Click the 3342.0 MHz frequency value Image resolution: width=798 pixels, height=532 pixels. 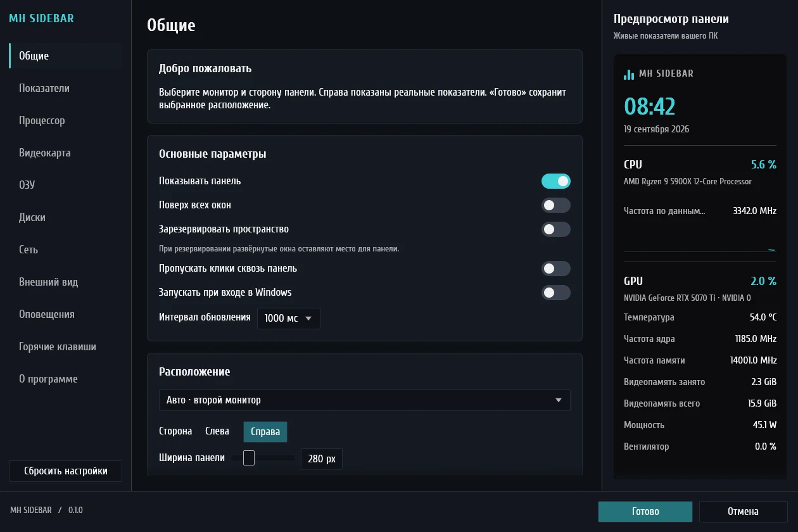(x=754, y=211)
